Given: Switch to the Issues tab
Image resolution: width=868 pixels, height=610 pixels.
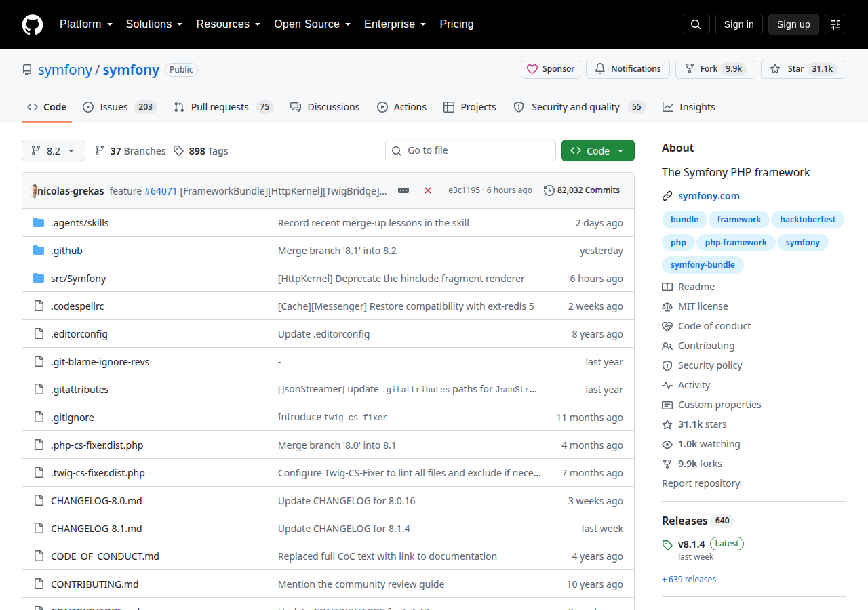Looking at the screenshot, I should click(120, 107).
